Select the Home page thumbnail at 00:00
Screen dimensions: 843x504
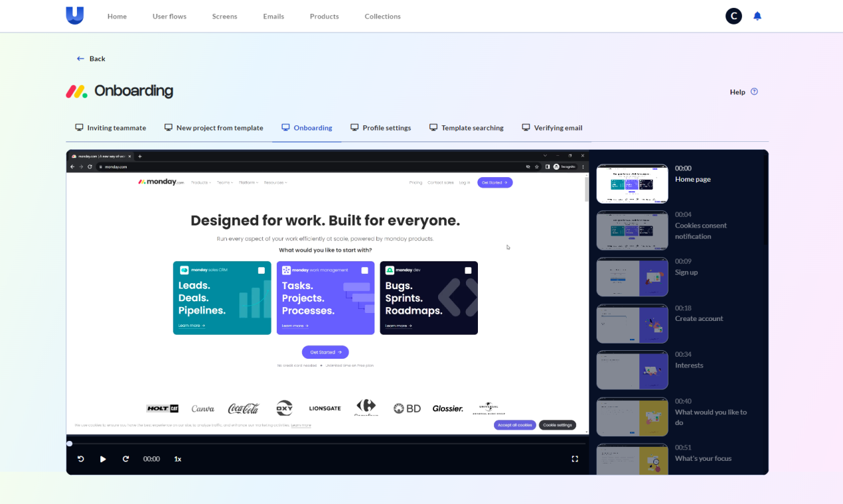coord(632,184)
